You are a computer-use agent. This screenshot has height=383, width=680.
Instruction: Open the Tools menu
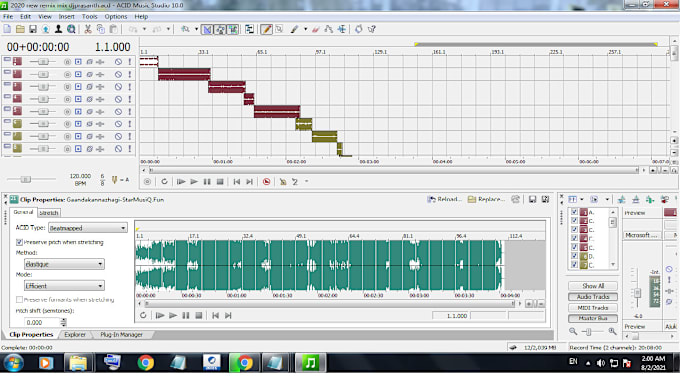click(x=89, y=16)
